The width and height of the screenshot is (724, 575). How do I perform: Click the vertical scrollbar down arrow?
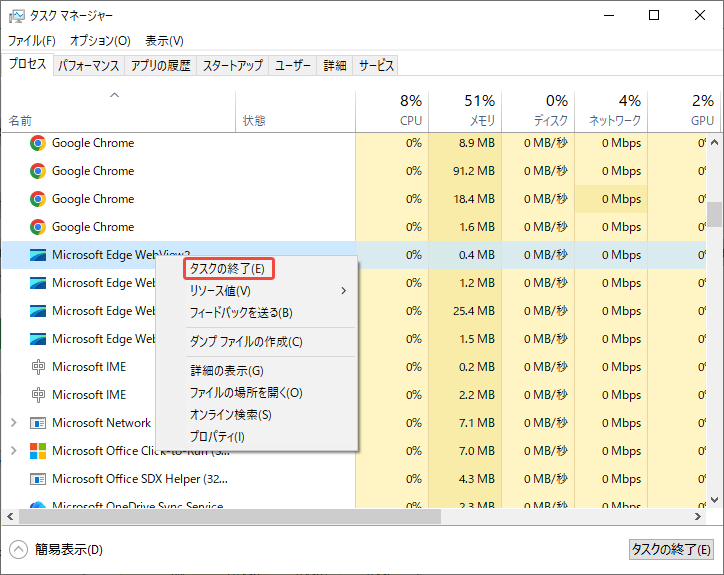click(x=714, y=500)
